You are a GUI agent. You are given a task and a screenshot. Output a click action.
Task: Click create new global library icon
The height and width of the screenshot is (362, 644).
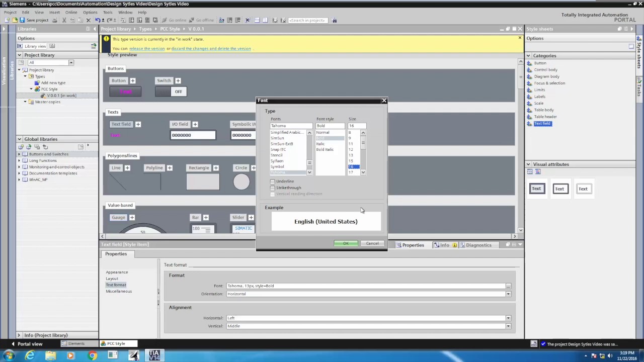(x=21, y=147)
